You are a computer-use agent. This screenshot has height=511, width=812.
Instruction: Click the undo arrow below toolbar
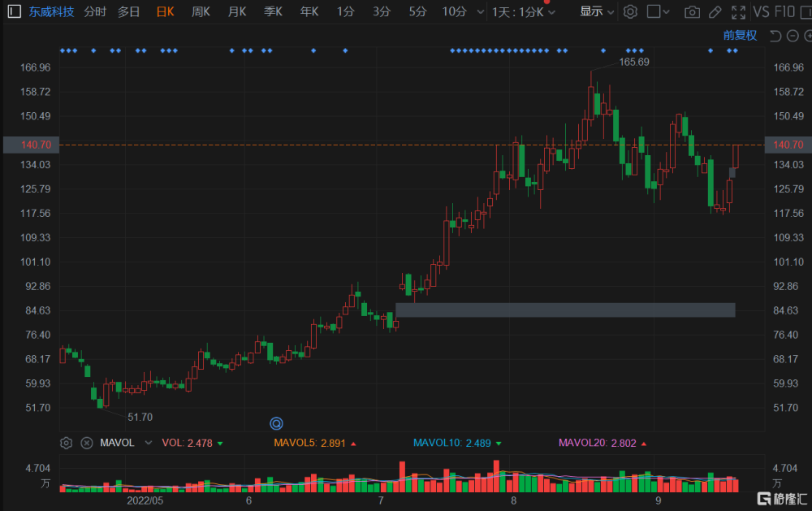pos(775,36)
